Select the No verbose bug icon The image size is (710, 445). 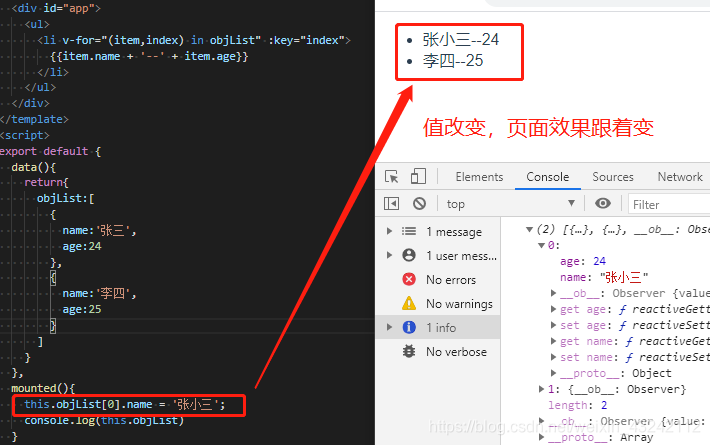[409, 351]
